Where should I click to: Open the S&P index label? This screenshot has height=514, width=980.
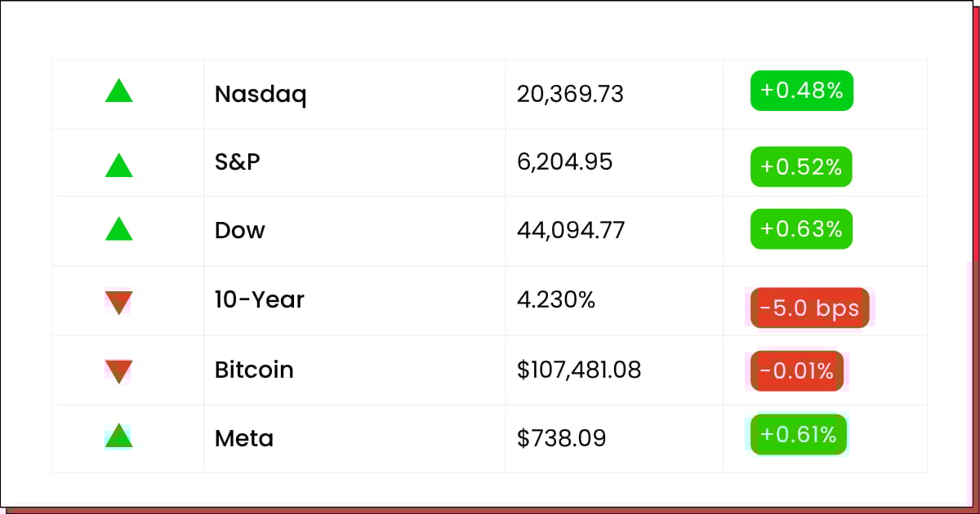pos(237,162)
